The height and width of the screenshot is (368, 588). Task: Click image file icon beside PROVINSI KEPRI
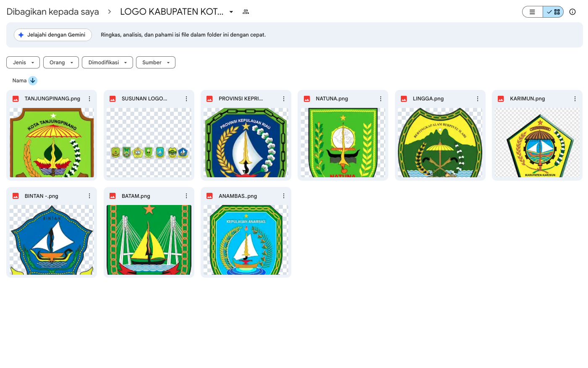coord(210,99)
